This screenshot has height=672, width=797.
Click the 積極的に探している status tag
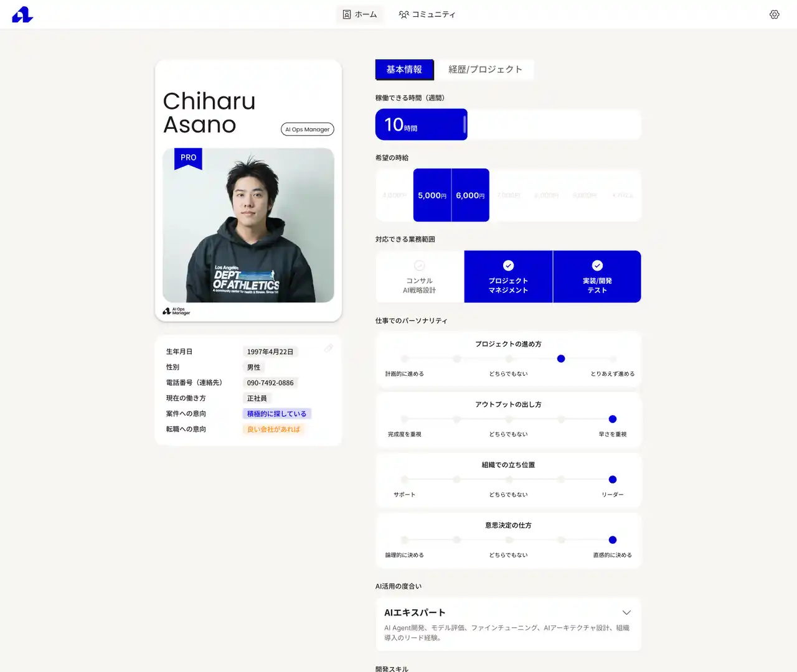276,414
